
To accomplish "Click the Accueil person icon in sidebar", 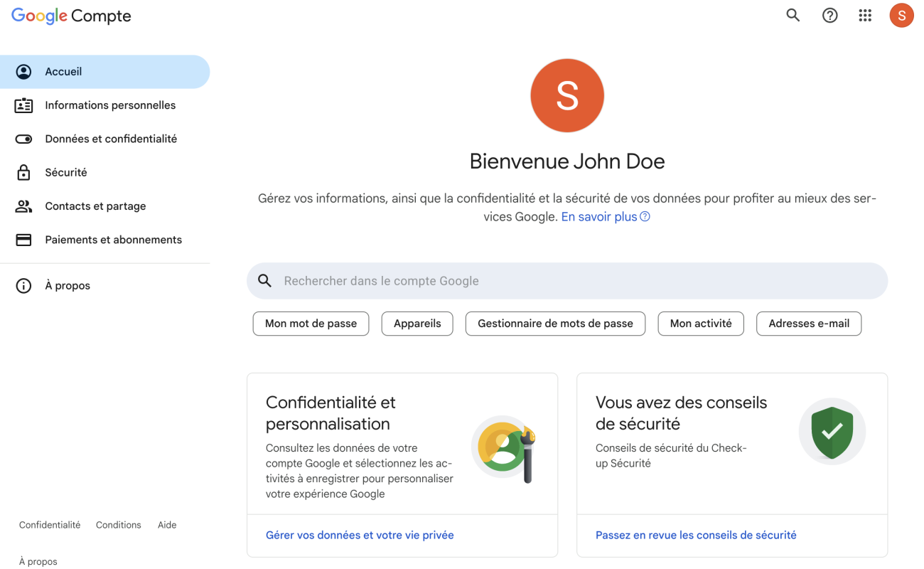I will tap(23, 72).
